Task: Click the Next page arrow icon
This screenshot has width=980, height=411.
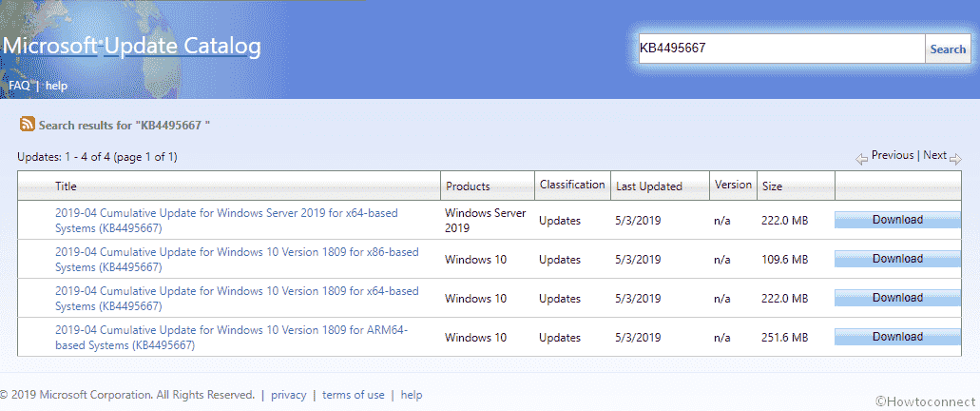Action: tap(955, 160)
